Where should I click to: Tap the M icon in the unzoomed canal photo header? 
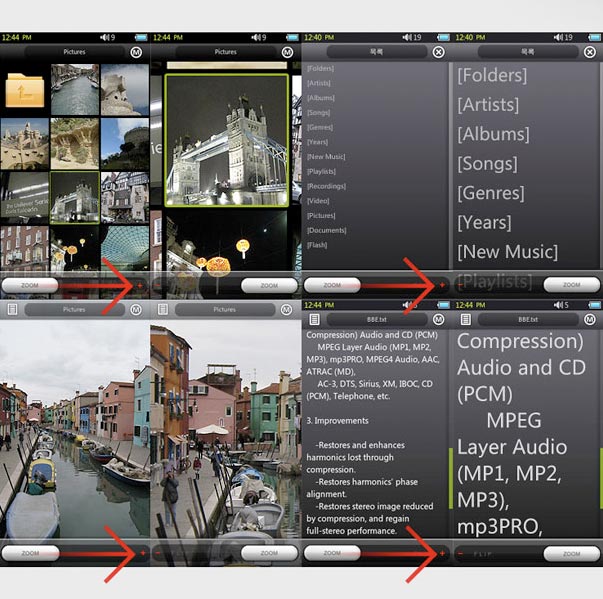[135, 311]
